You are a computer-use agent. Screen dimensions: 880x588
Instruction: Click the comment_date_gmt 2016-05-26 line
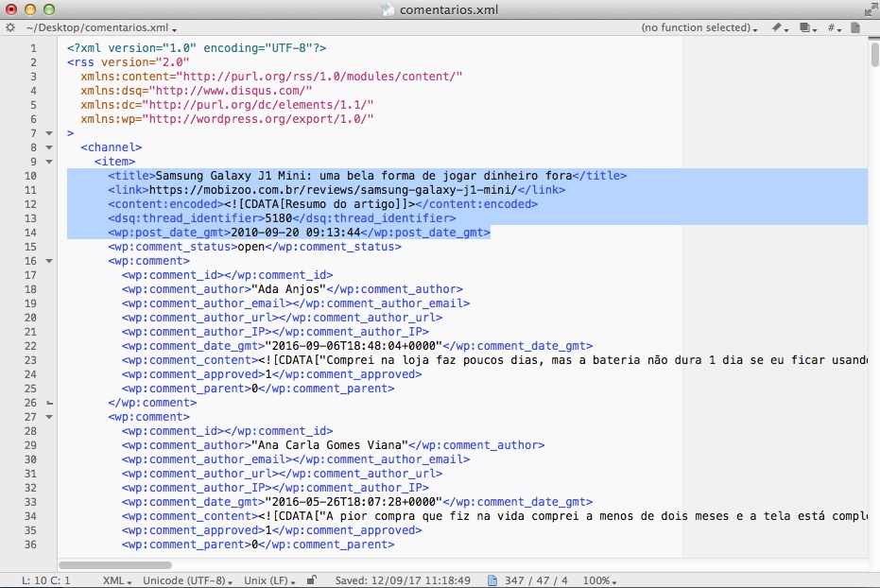click(357, 502)
